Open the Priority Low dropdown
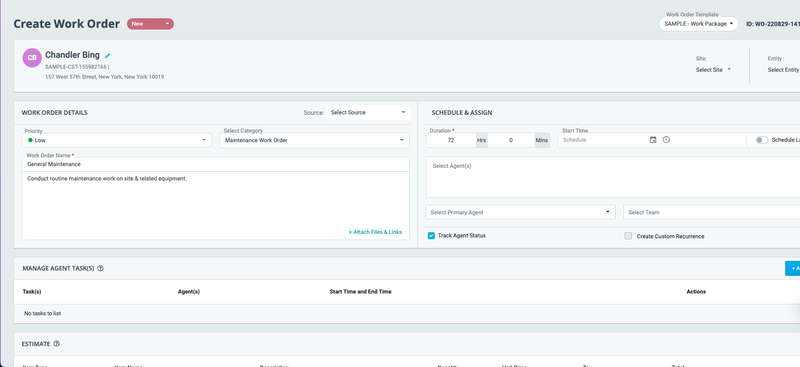The width and height of the screenshot is (800, 367). tap(117, 140)
